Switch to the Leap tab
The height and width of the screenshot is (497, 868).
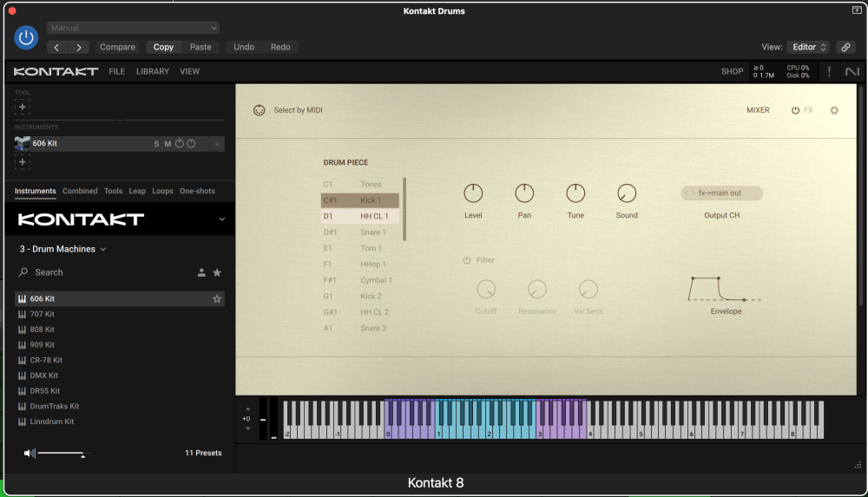[x=137, y=191]
